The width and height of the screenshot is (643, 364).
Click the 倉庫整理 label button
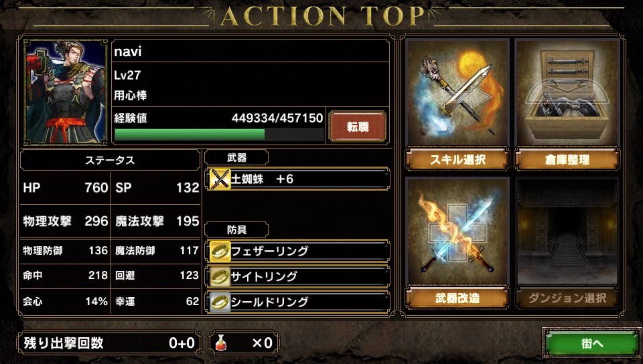coord(567,159)
